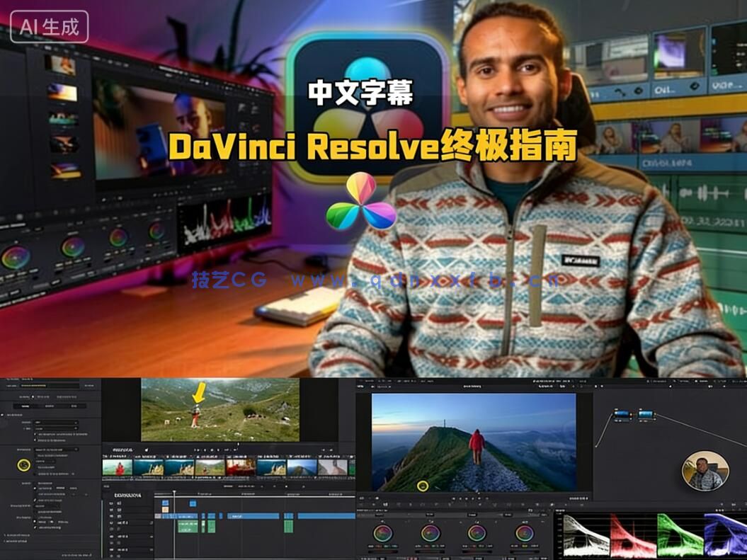This screenshot has width=747, height=560.
Task: Toggle track V1 enable in the timeline header
Action: pos(111,515)
